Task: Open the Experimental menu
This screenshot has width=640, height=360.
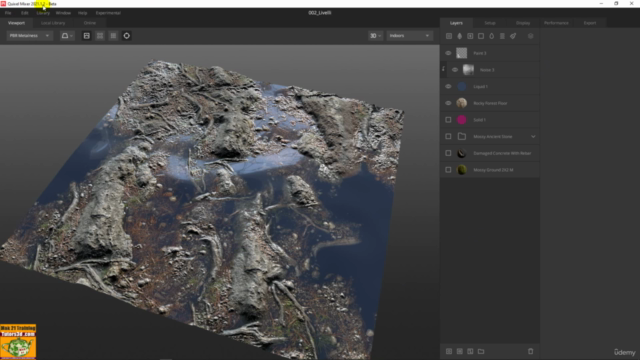Action: 108,13
